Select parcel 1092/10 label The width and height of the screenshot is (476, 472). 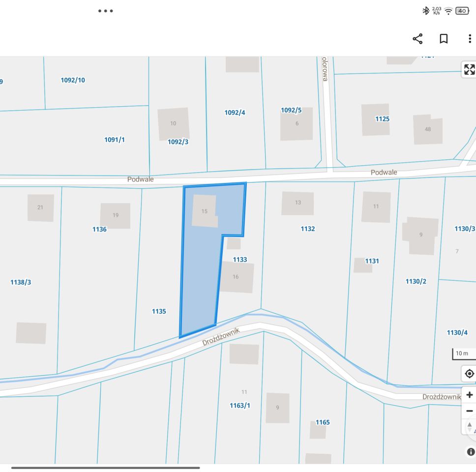[x=73, y=80]
